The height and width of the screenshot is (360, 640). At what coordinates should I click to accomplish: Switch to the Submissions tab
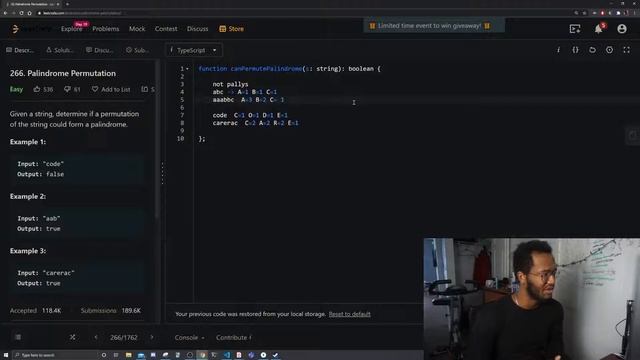(x=138, y=50)
